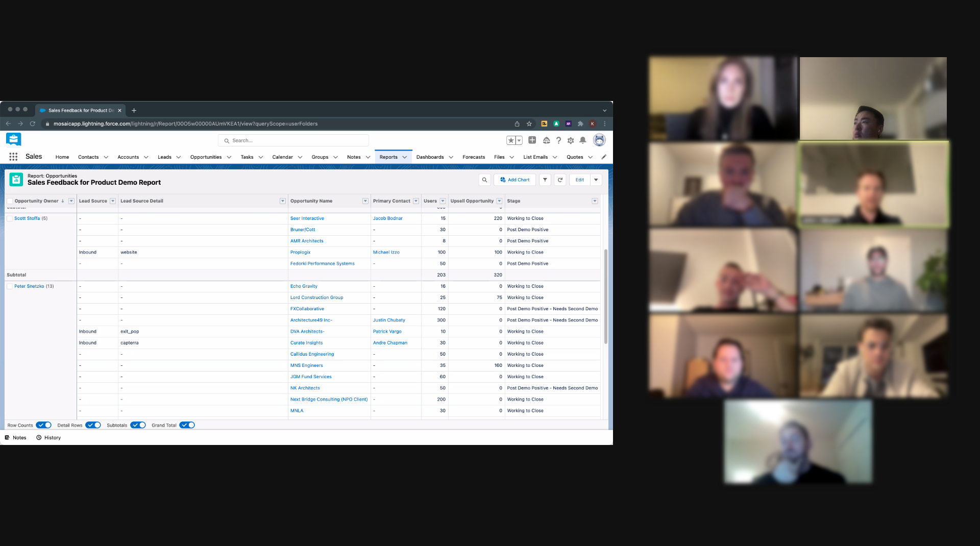Open a new browser tab

134,110
